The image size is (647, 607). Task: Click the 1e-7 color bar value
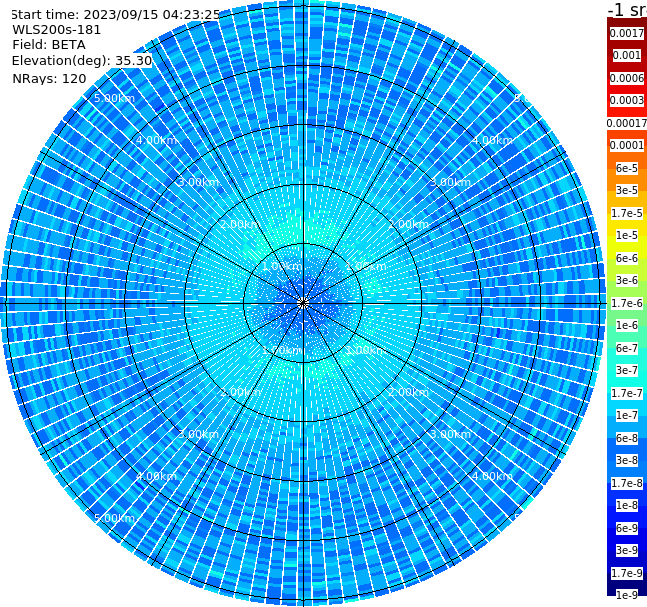627,415
